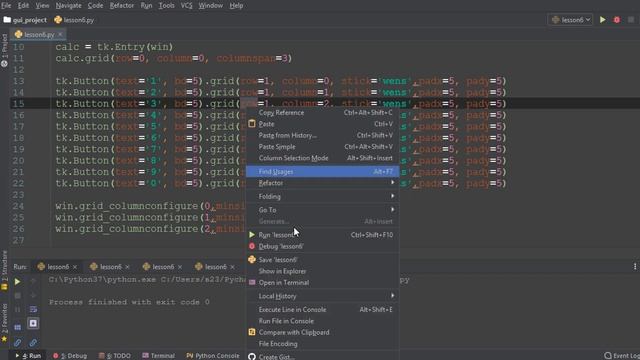Choose Find Usages in the context menu

(322, 172)
